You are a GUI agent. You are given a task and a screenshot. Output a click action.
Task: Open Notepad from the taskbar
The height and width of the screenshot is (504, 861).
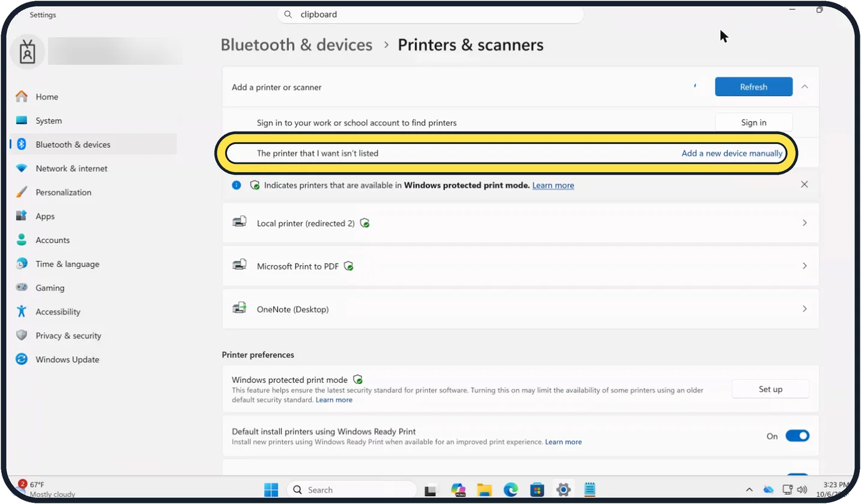point(589,490)
